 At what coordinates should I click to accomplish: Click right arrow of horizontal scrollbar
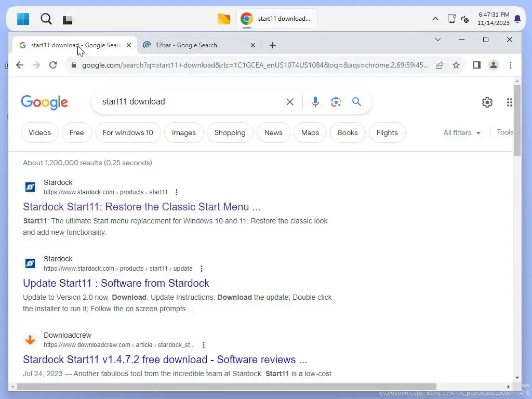[x=508, y=387]
